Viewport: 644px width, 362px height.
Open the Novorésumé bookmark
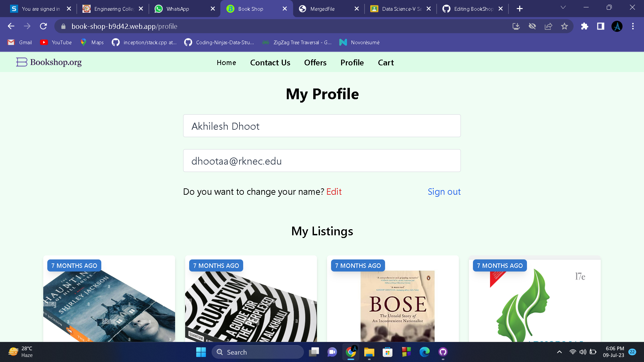(x=359, y=43)
